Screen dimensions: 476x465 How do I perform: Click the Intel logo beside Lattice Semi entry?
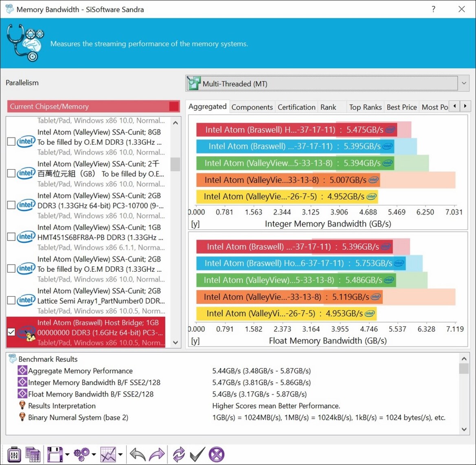click(x=26, y=300)
